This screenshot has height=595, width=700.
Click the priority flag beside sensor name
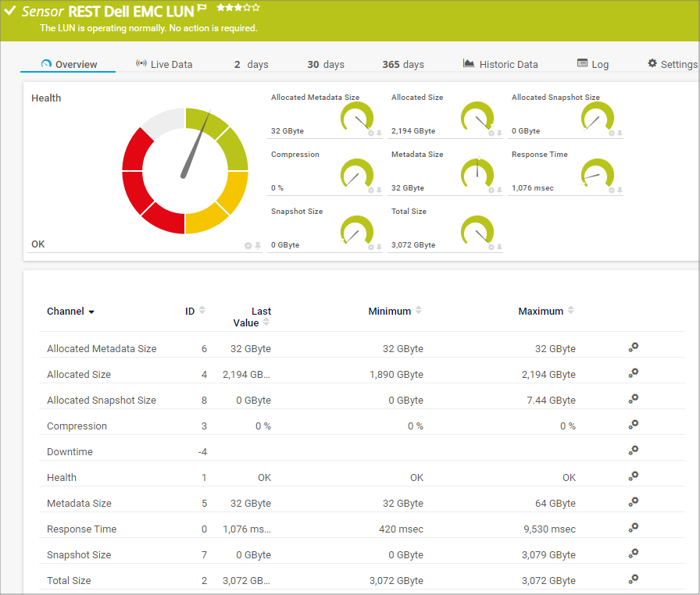tap(202, 9)
